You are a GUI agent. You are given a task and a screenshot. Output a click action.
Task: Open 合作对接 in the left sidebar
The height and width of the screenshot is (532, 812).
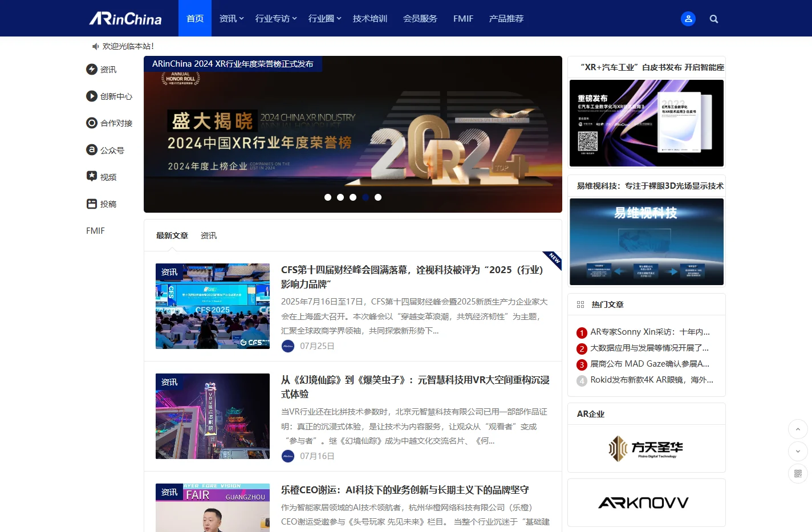coord(109,123)
